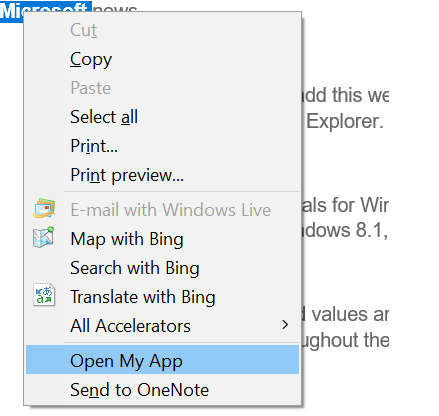Click the E-mail with Windows Live label
The image size is (439, 416).
(170, 210)
